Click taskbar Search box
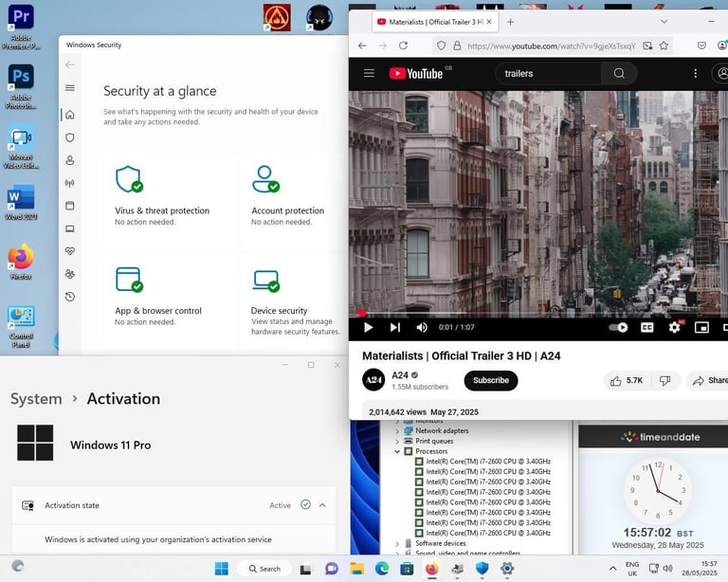This screenshot has height=582, width=728. coord(264,569)
